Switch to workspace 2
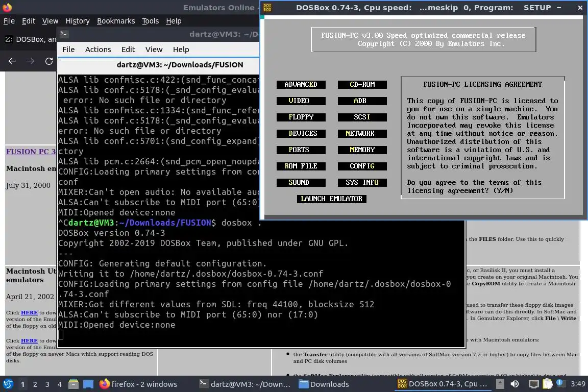Image resolution: width=588 pixels, height=392 pixels. click(35, 384)
